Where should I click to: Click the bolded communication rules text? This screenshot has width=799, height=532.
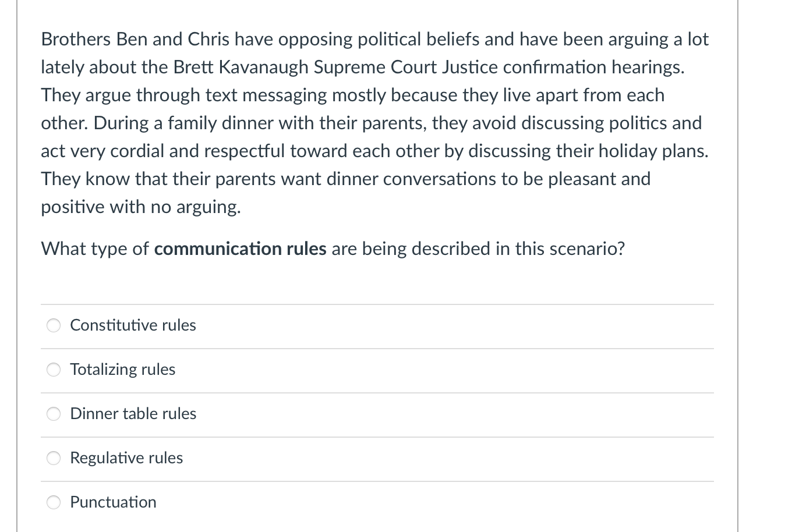coord(239,249)
